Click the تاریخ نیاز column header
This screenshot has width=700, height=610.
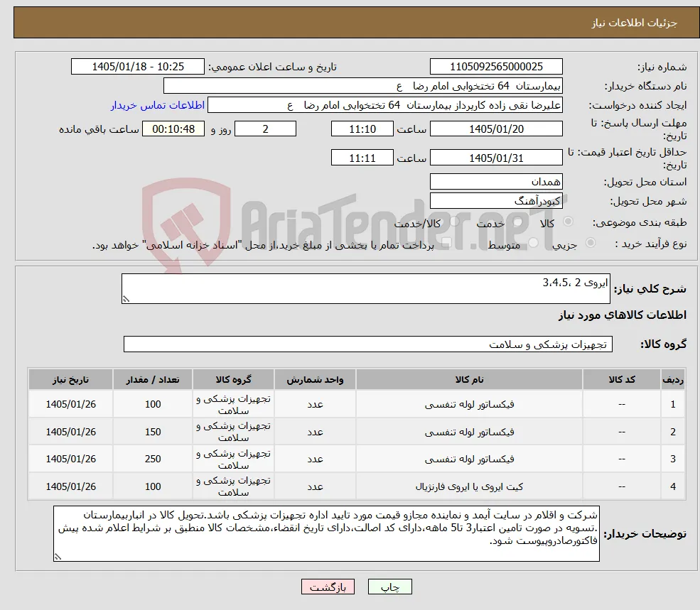(x=70, y=379)
